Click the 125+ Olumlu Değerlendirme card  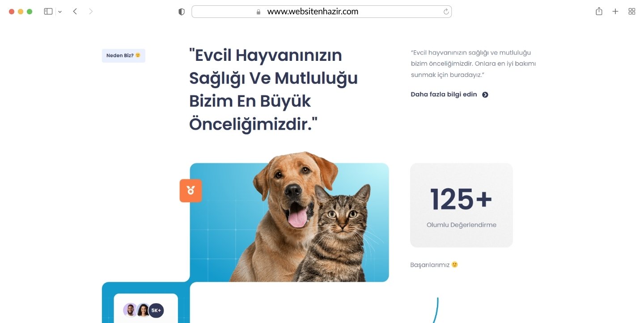(x=462, y=205)
